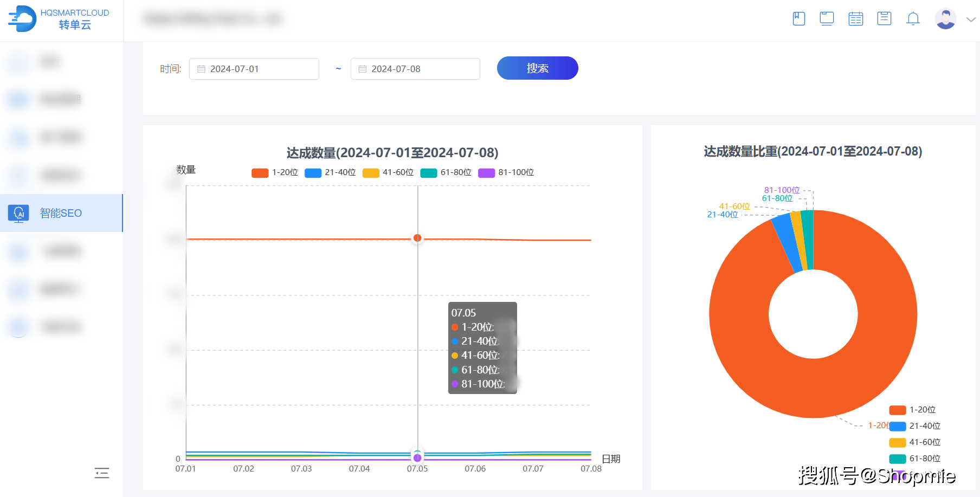980x497 pixels.
Task: Click the 41-60位 pie label
Action: coord(734,206)
